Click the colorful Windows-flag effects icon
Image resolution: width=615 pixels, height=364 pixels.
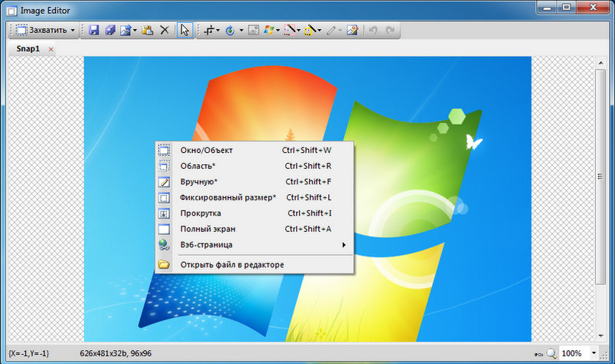coord(269,30)
